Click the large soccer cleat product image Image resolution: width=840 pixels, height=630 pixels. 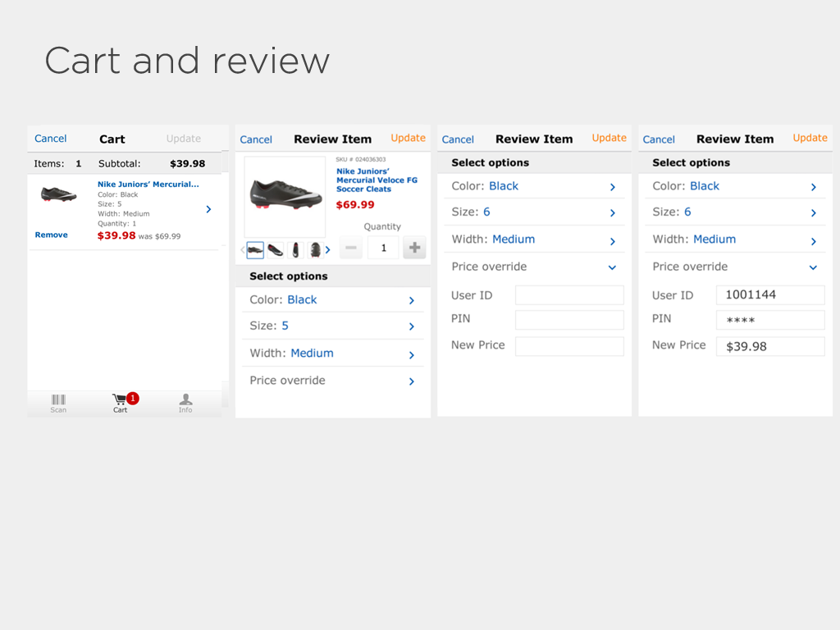pos(285,197)
